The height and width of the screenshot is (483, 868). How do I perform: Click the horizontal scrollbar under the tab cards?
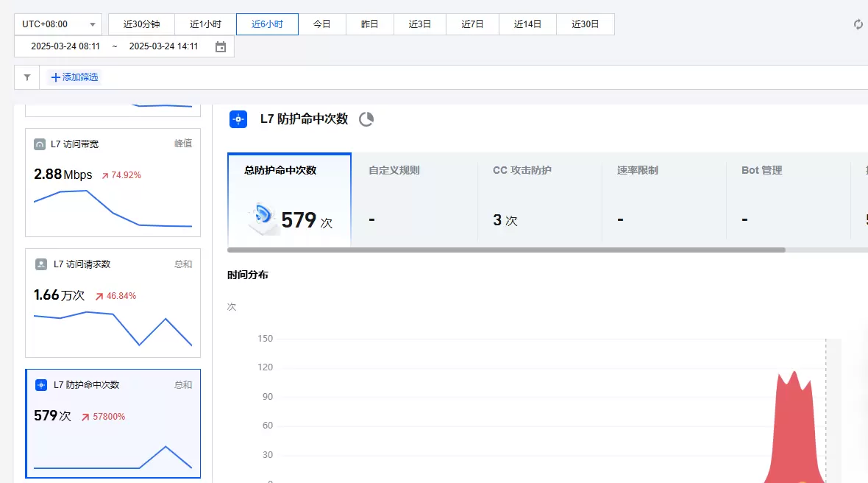coord(506,250)
